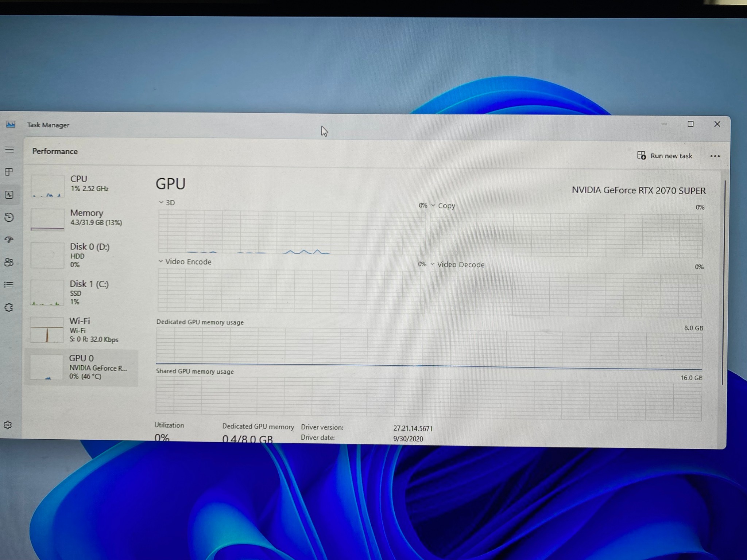Click Run new task button
Screen dimensions: 747x560
tap(665, 156)
